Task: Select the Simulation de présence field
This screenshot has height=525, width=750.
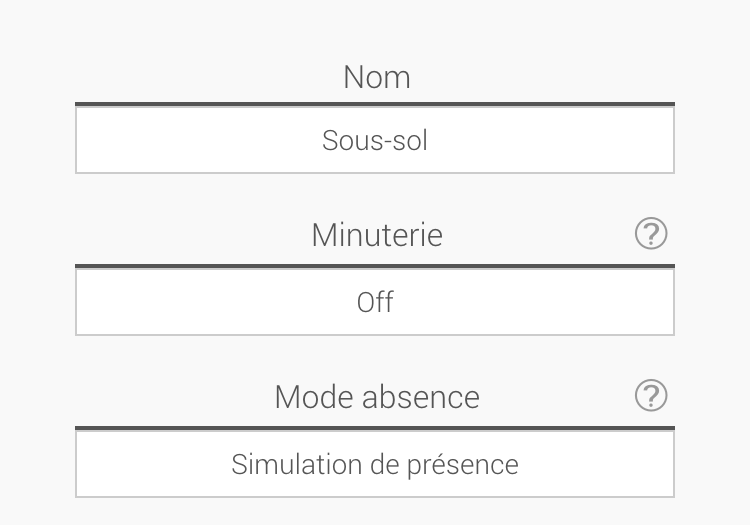Action: tap(375, 464)
